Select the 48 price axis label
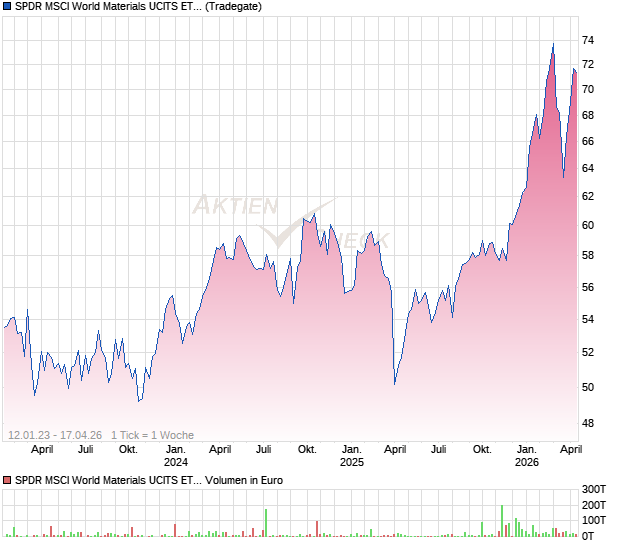620x546 pixels. click(588, 424)
